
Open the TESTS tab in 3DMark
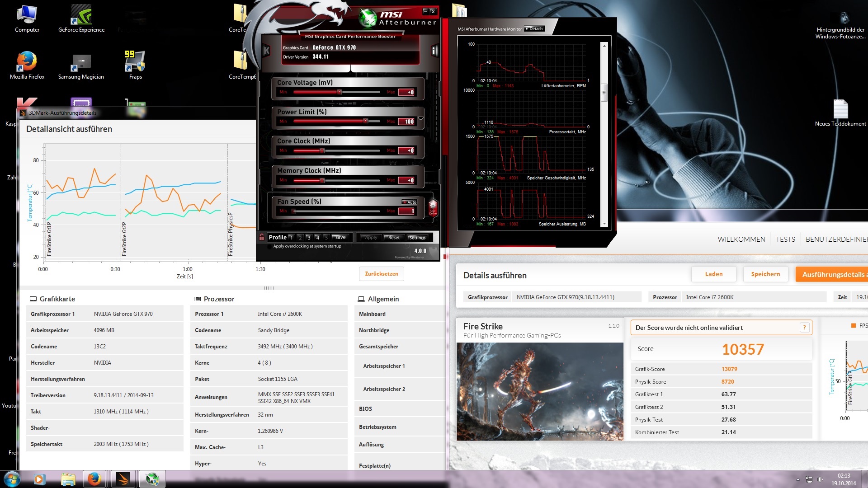[785, 239]
